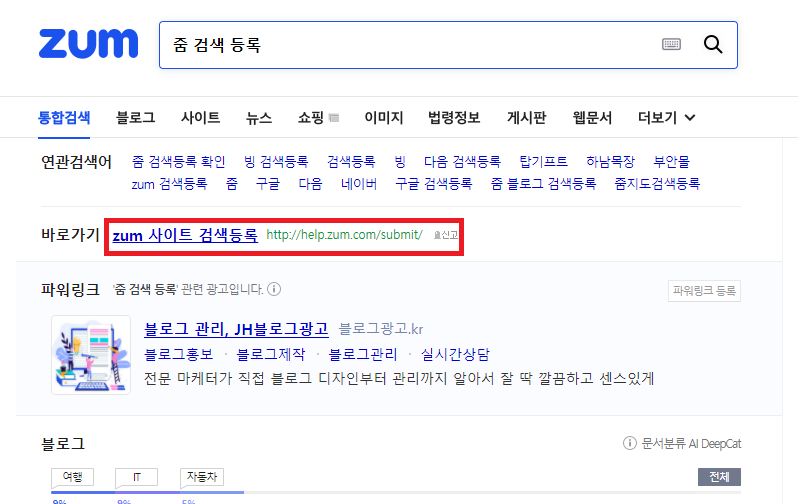Click the 여행 segment of category distribution bar

coord(83,492)
